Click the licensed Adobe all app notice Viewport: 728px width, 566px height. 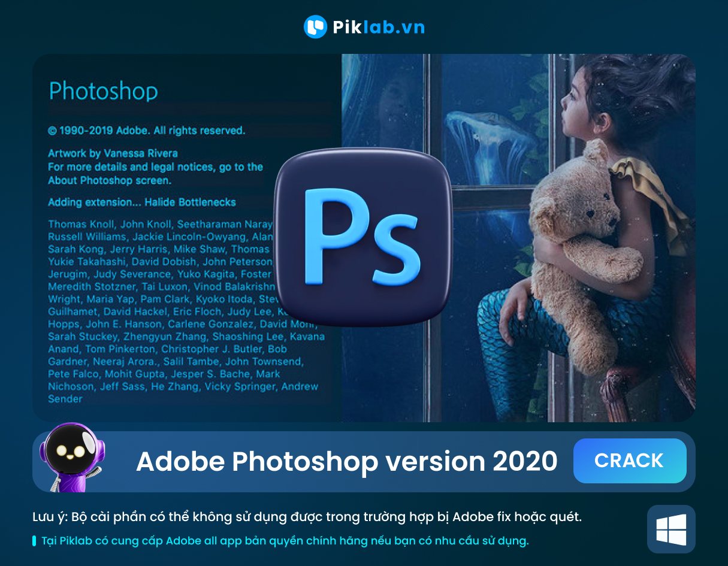(x=285, y=541)
